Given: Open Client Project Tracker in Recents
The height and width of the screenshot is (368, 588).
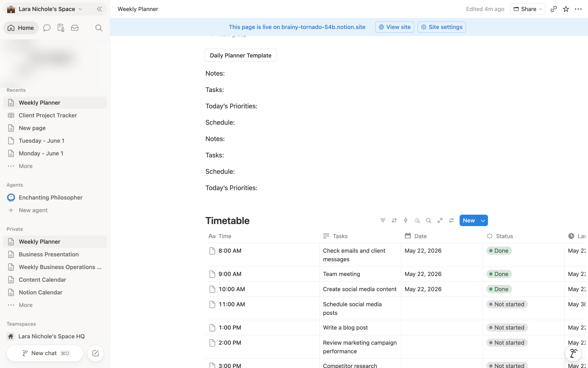Looking at the screenshot, I should tap(55, 115).
